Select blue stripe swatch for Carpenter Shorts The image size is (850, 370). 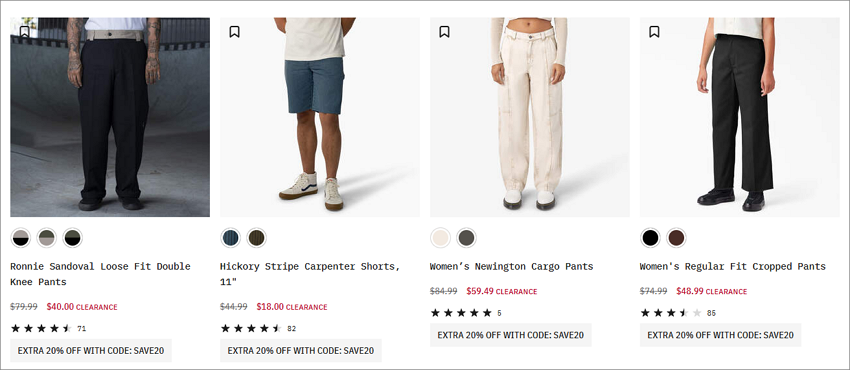230,238
